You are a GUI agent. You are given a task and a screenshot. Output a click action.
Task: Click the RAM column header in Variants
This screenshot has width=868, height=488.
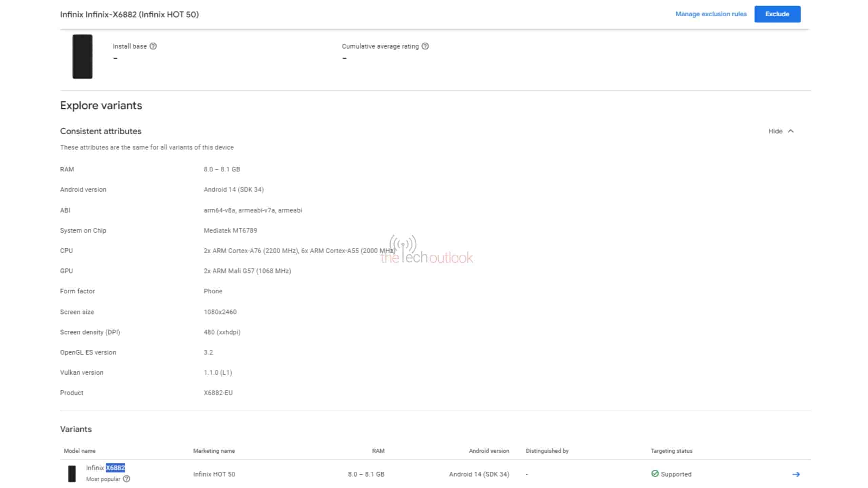click(x=378, y=451)
